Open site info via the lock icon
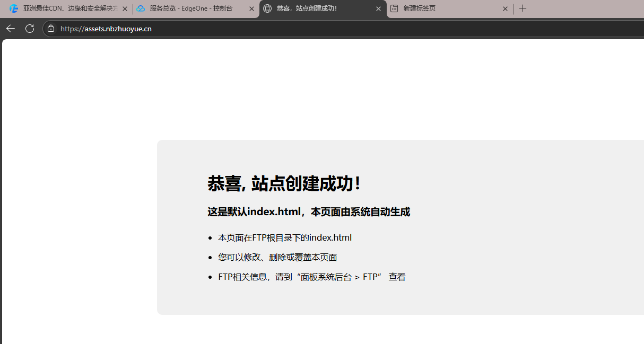 pyautogui.click(x=50, y=29)
